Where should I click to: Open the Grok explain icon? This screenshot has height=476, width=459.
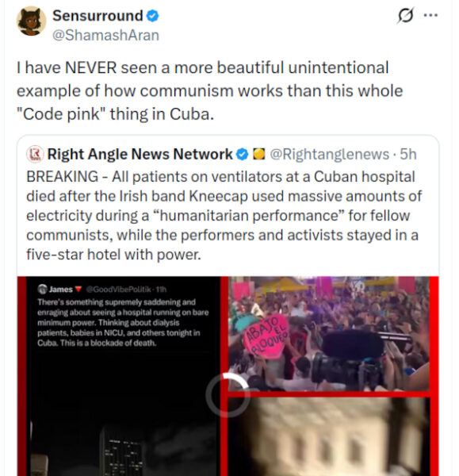[405, 15]
